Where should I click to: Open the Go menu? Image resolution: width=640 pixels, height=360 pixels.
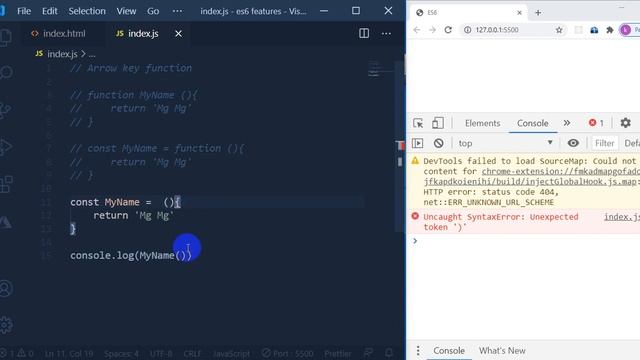(153, 11)
